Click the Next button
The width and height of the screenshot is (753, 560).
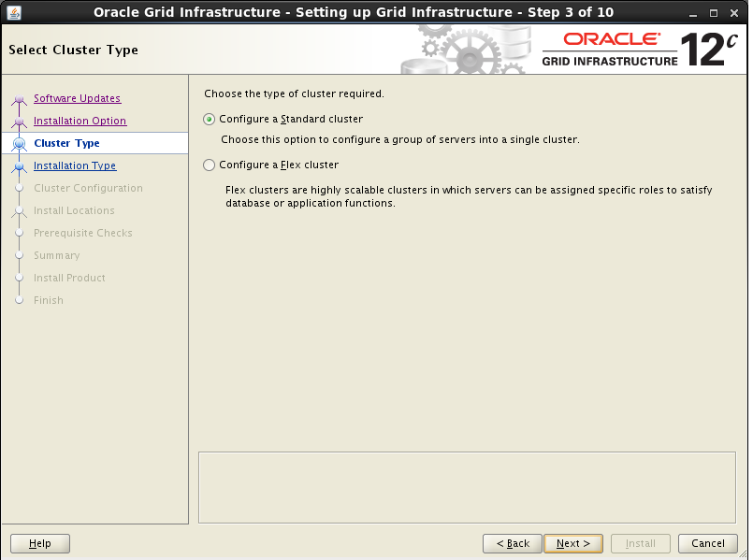click(572, 543)
